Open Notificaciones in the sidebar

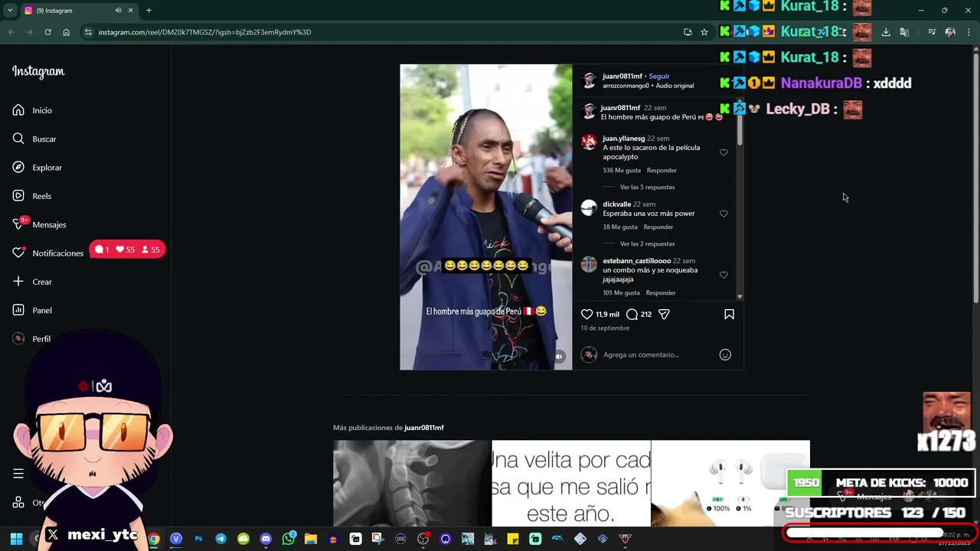(x=47, y=253)
